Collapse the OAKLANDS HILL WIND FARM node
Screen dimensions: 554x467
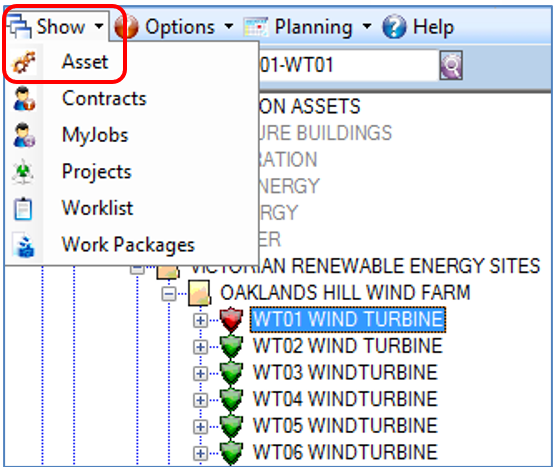click(169, 294)
